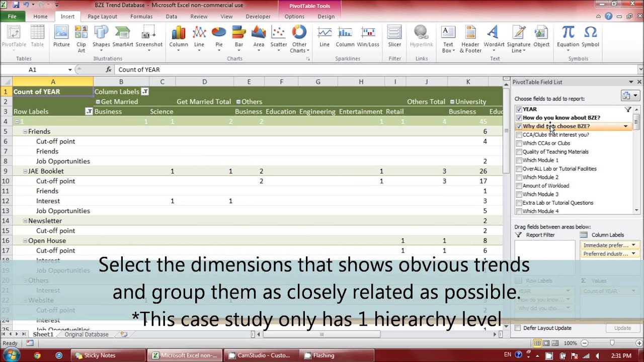Insert a Pie chart
Screen dimensions: 644x362
(219, 38)
